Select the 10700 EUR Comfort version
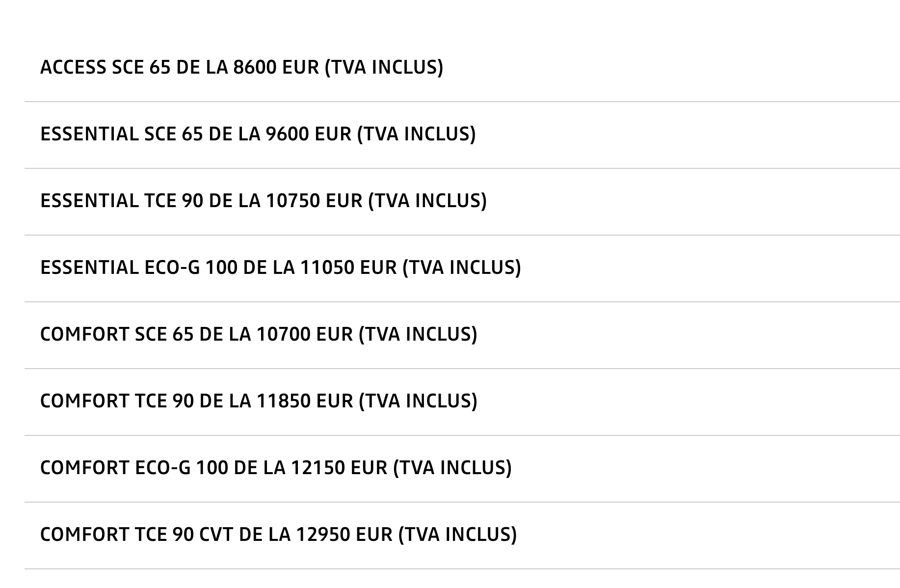This screenshot has width=900, height=588. coord(258,334)
